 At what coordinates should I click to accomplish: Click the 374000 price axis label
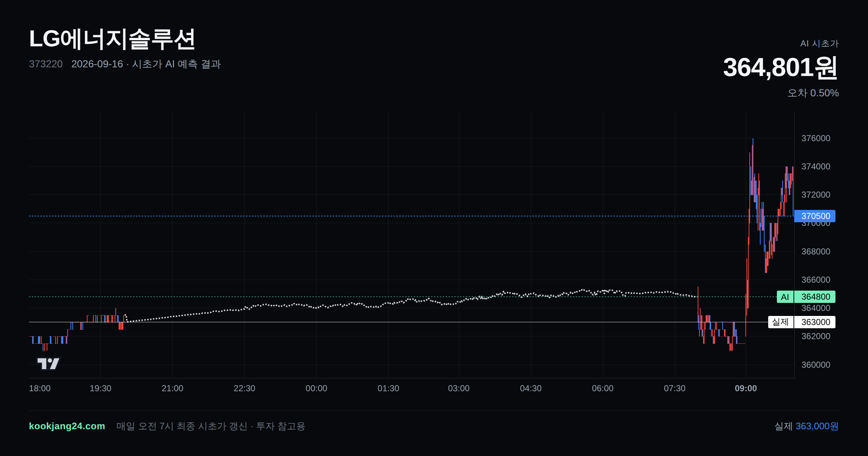click(x=816, y=166)
